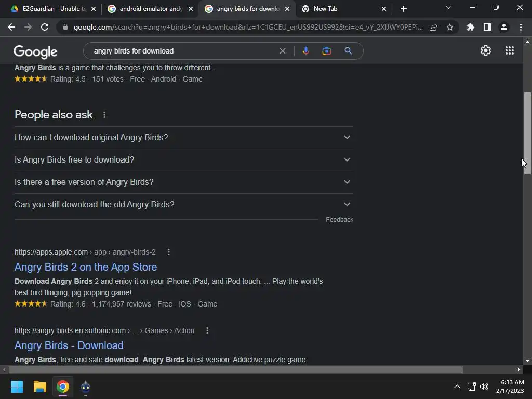Bookmark this page with the star
The height and width of the screenshot is (399, 532).
(x=450, y=27)
